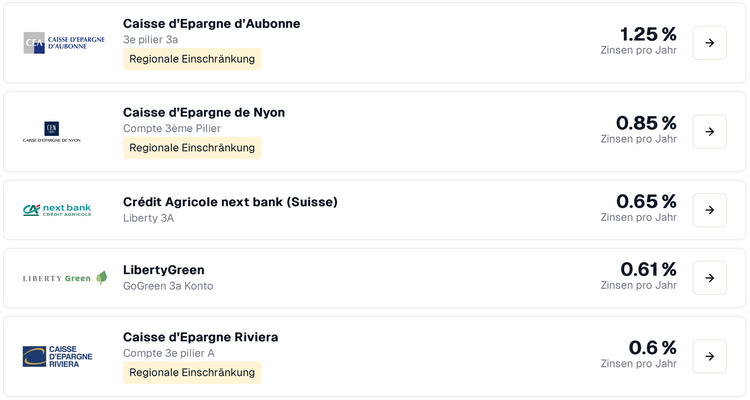Open Crédit Agricole next bank arrow button
750x400 pixels.
point(709,210)
